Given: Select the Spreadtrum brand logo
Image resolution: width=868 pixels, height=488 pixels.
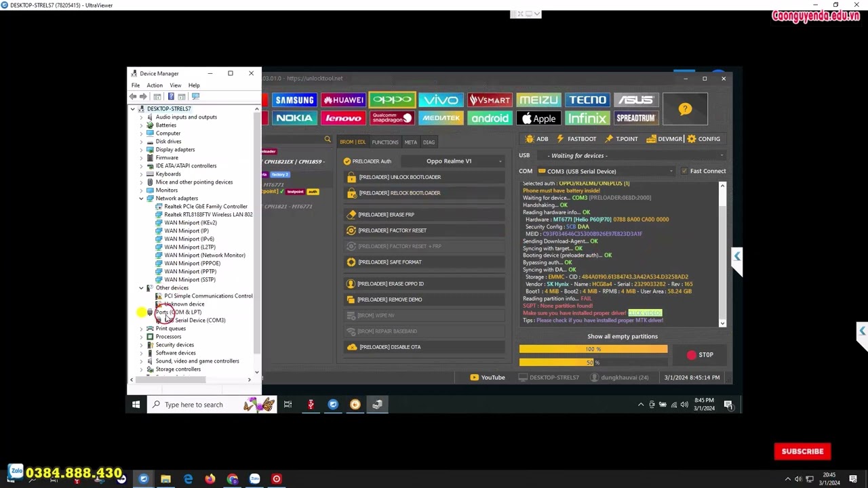Looking at the screenshot, I should click(636, 118).
